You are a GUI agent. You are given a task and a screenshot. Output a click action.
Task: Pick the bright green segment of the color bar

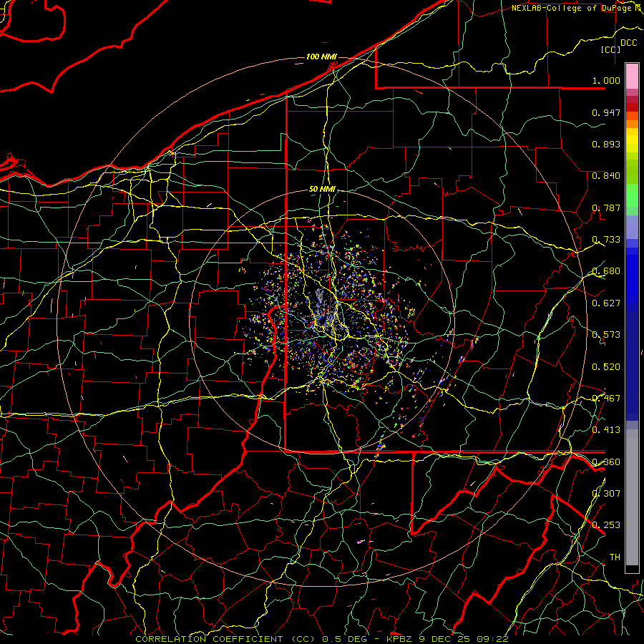tap(632, 195)
